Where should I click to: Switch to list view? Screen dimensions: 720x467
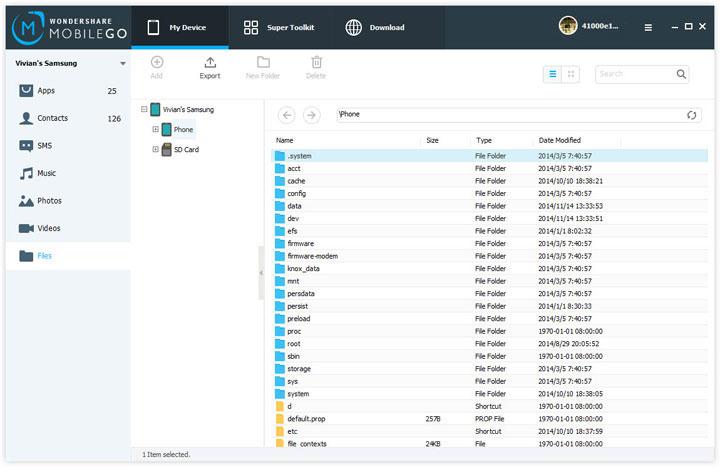pyautogui.click(x=552, y=74)
